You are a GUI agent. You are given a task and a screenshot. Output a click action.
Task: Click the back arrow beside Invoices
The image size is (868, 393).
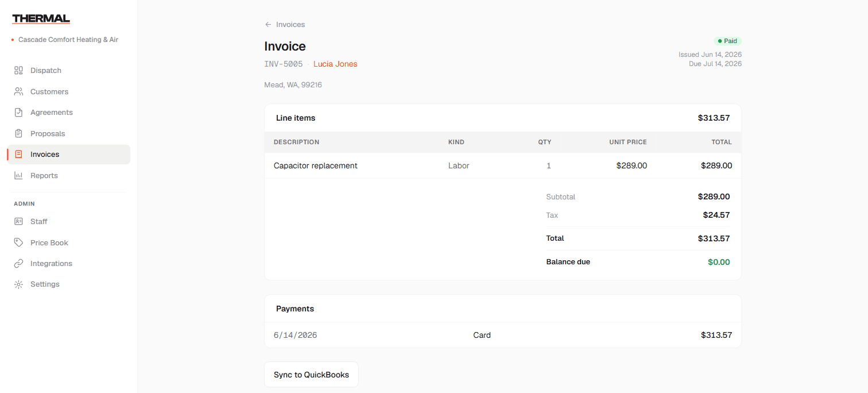(268, 25)
